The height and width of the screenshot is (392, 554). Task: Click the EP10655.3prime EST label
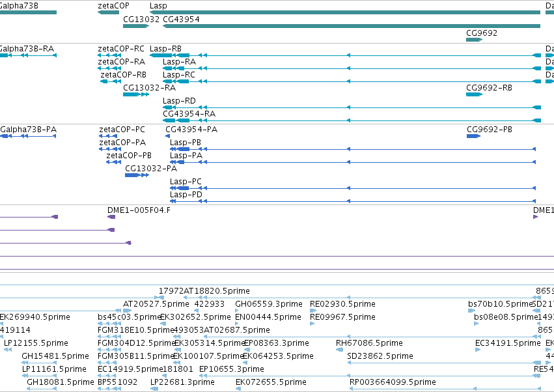coord(232,369)
